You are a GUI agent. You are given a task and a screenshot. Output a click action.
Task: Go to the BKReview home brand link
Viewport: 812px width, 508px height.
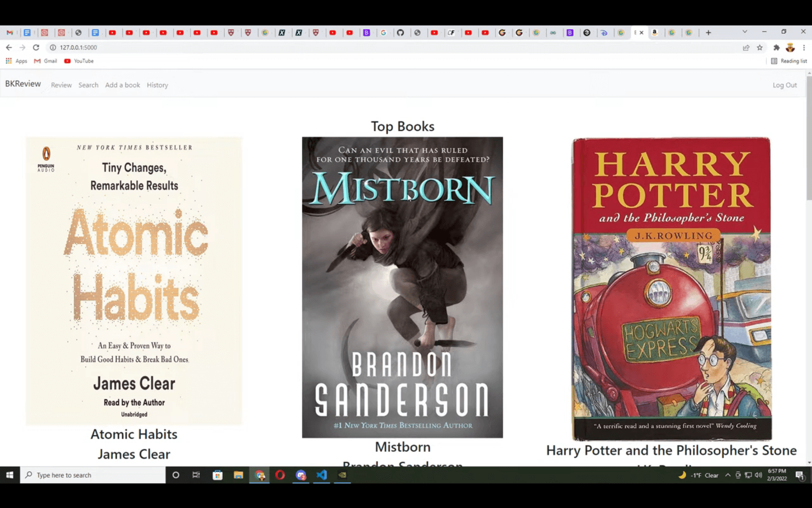click(23, 84)
